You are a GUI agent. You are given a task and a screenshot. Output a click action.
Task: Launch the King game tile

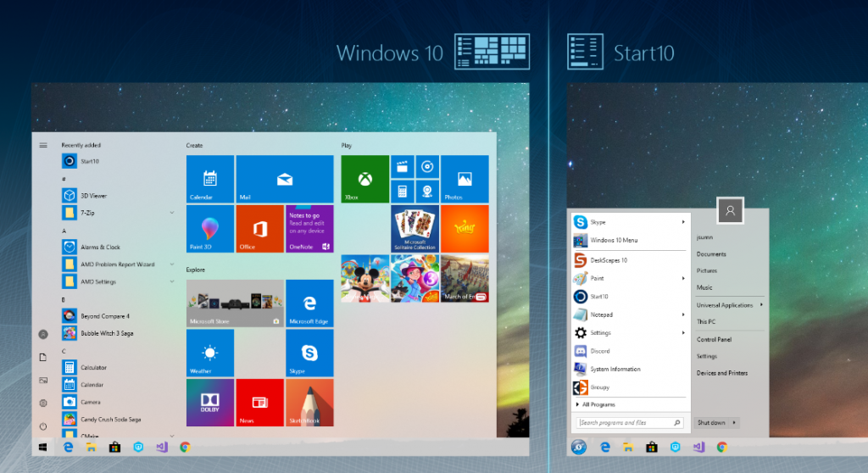point(465,229)
